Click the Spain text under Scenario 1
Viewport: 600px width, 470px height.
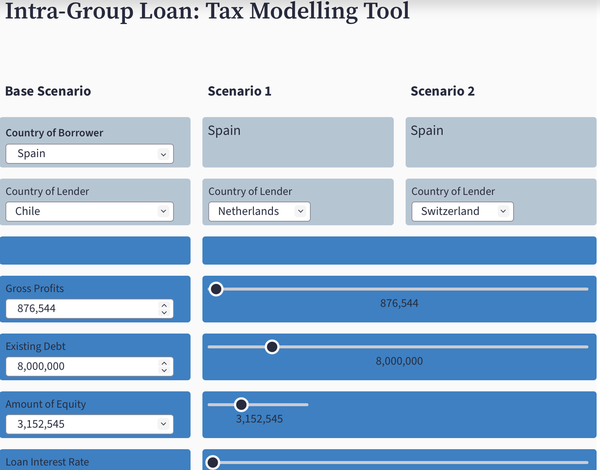tap(224, 131)
